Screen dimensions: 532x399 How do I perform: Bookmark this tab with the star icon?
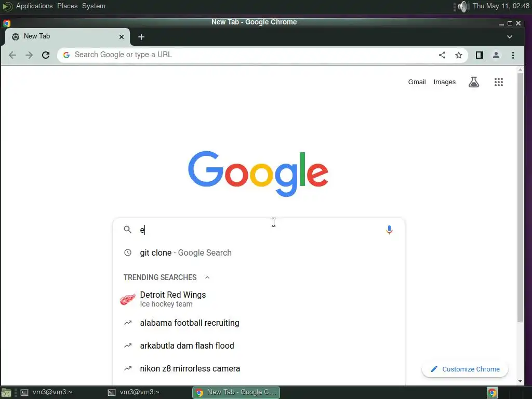coord(459,55)
